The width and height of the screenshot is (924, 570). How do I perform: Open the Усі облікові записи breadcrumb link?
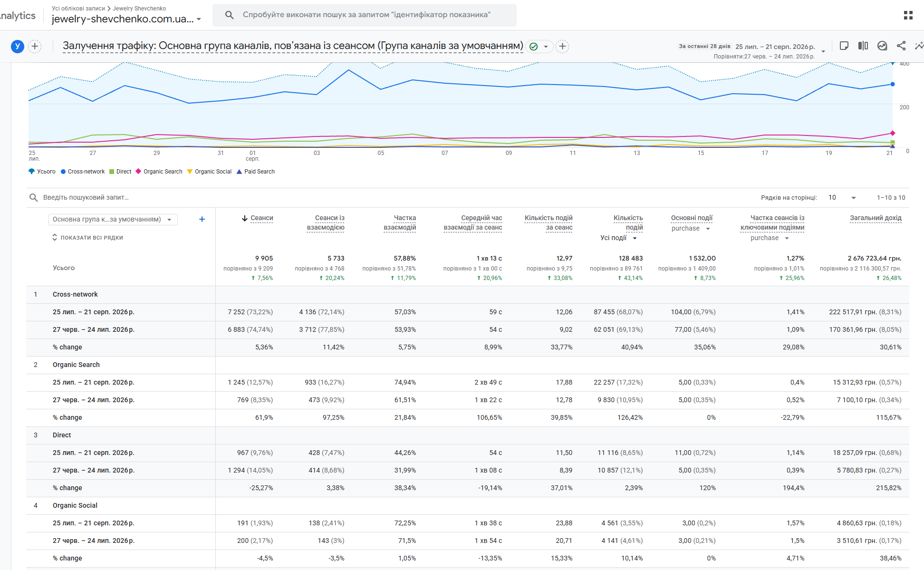click(x=78, y=9)
